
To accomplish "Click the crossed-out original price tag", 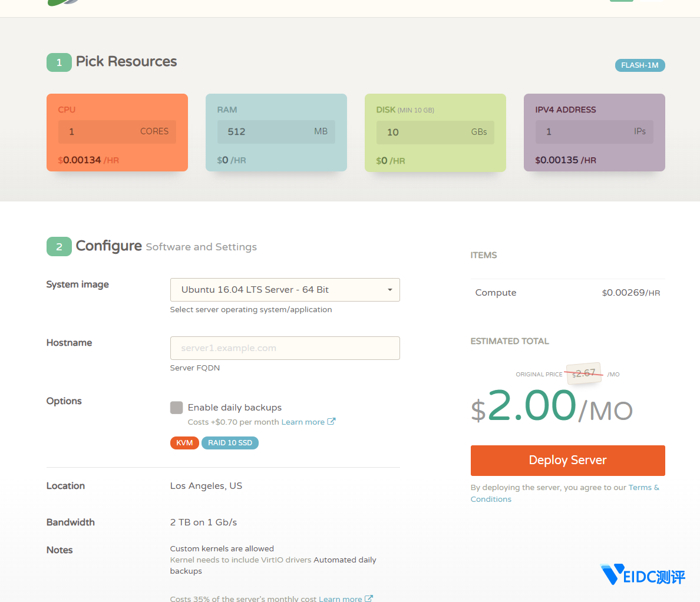I will pos(585,373).
